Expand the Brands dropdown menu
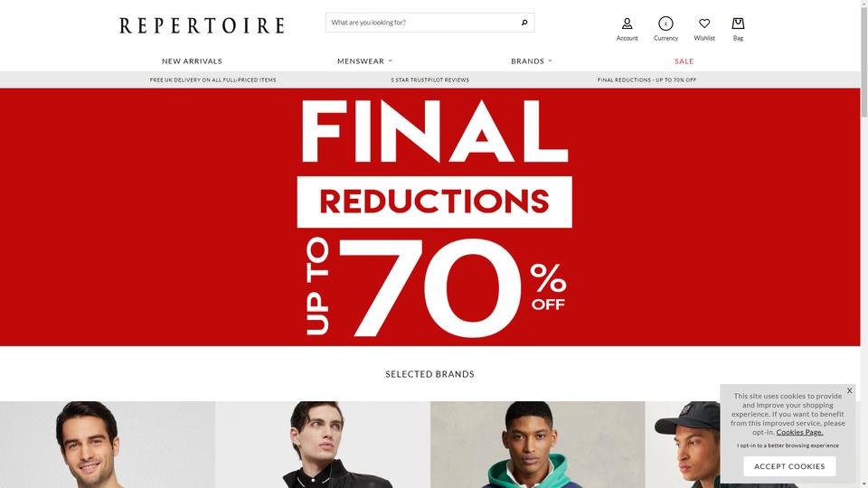This screenshot has width=868, height=488. (531, 61)
